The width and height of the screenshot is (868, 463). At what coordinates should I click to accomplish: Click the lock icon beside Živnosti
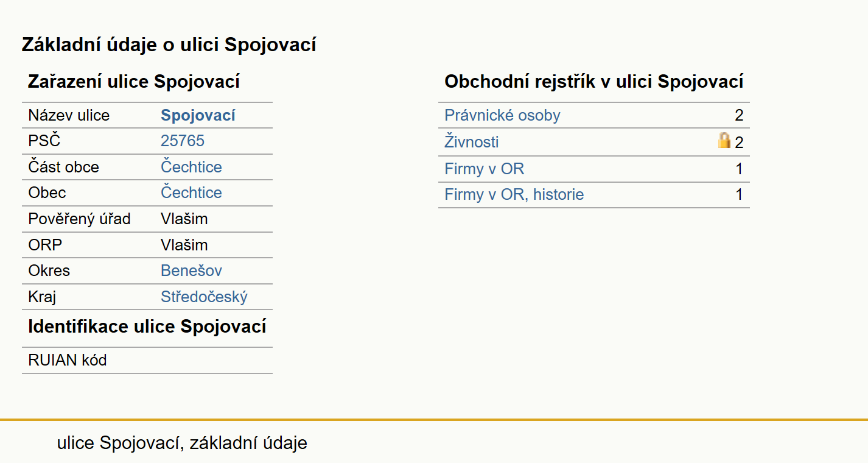point(724,141)
